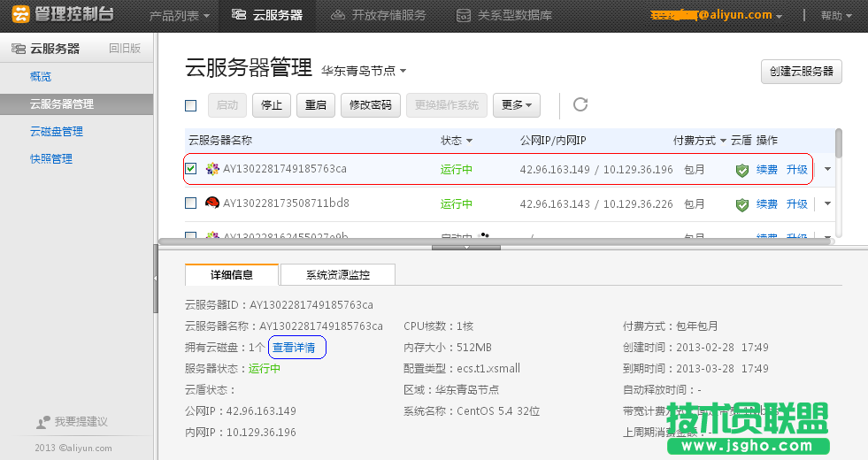Switch to the 详细信息 tab
The width and height of the screenshot is (868, 460).
point(232,274)
